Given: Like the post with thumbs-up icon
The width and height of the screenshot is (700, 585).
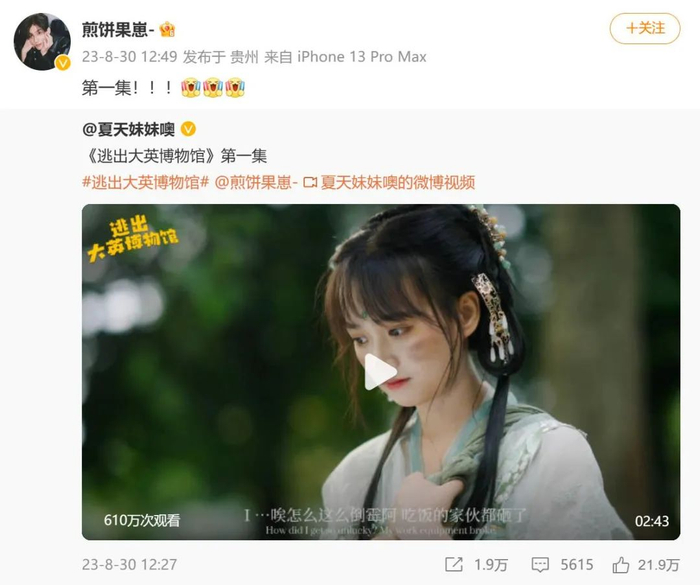Looking at the screenshot, I should click(621, 565).
